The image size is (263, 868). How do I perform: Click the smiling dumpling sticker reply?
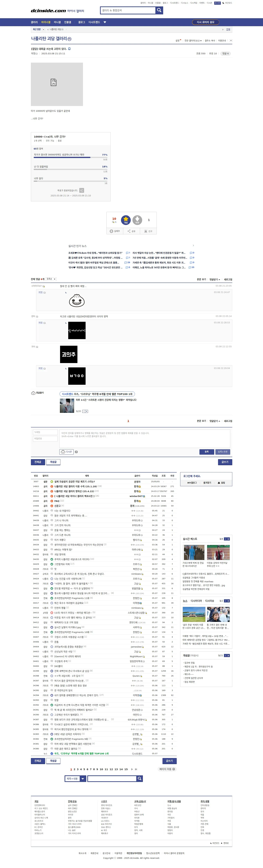[x=77, y=300]
